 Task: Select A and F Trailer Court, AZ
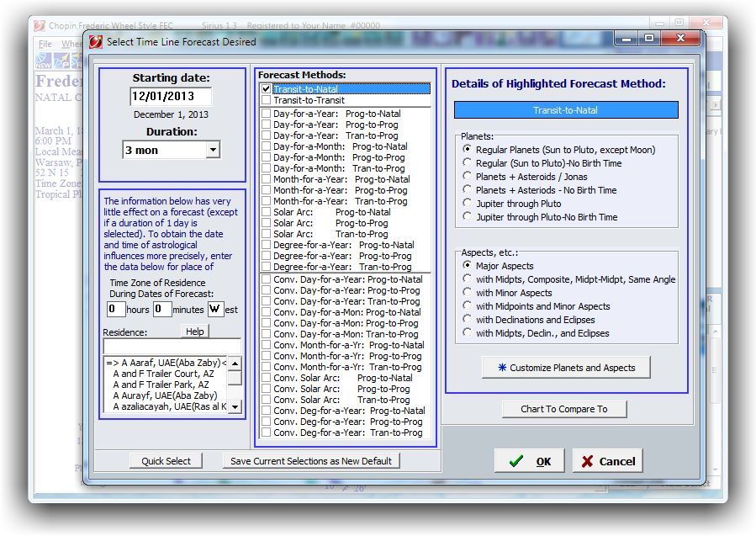166,374
